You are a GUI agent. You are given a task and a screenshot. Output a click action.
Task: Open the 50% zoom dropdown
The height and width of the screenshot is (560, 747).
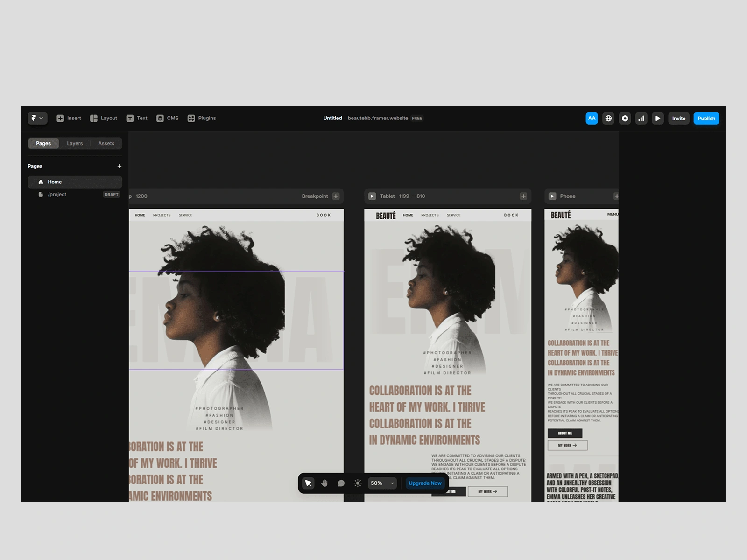tap(382, 483)
